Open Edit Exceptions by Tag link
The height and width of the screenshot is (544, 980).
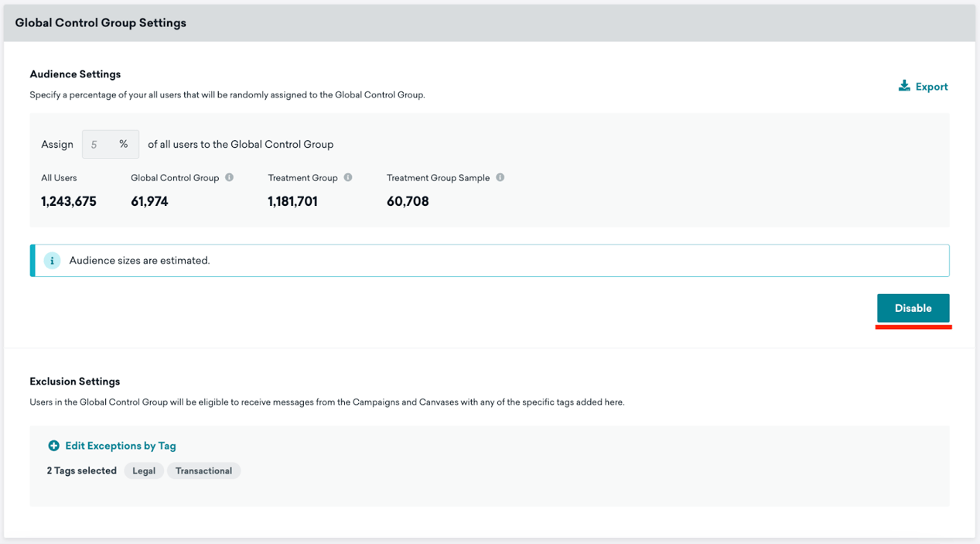[120, 446]
